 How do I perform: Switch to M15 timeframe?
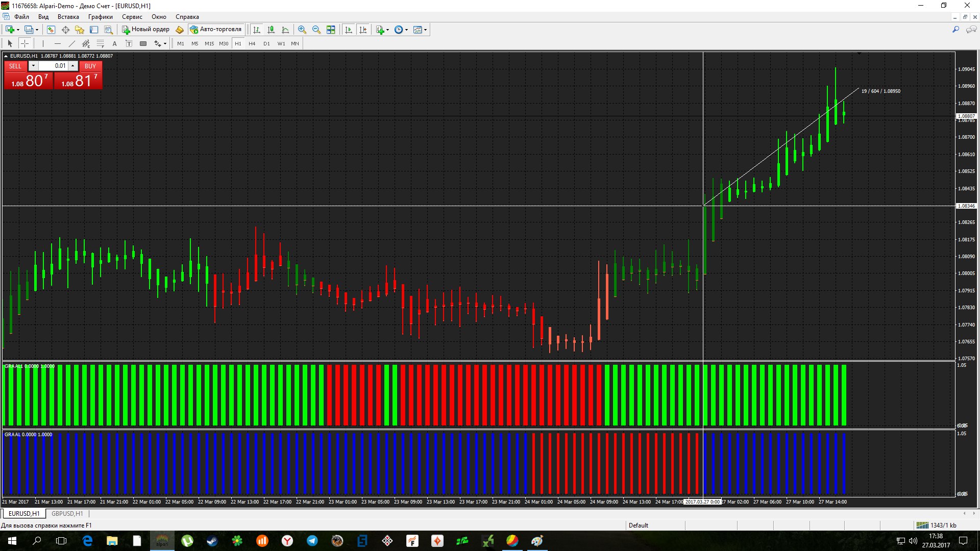pos(209,44)
